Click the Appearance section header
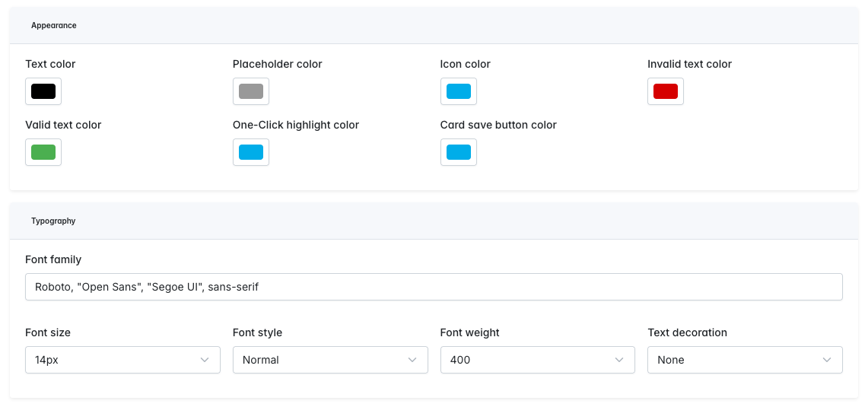 click(x=54, y=26)
